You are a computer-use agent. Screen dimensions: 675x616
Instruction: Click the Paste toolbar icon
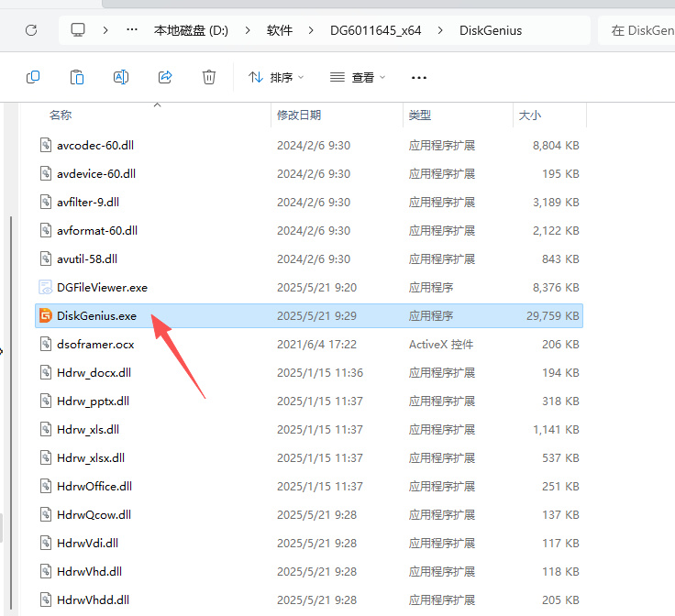coord(77,77)
